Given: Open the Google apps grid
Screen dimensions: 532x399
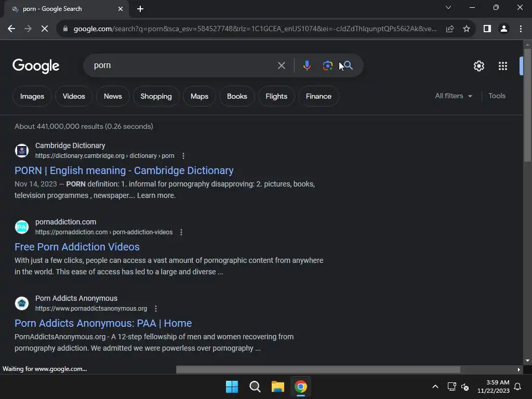Looking at the screenshot, I should (x=503, y=66).
